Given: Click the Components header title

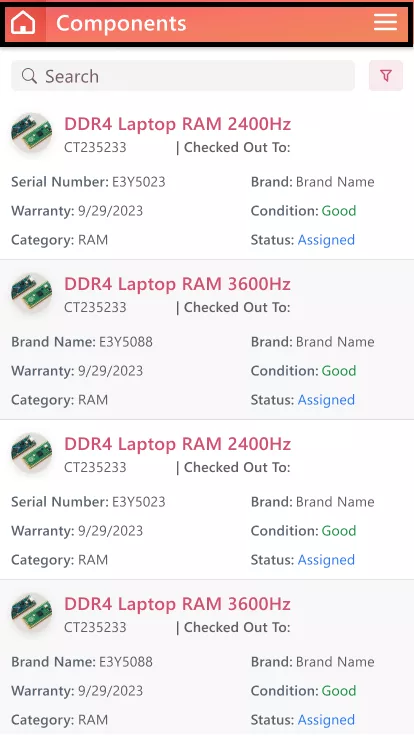Looking at the screenshot, I should pyautogui.click(x=121, y=23).
